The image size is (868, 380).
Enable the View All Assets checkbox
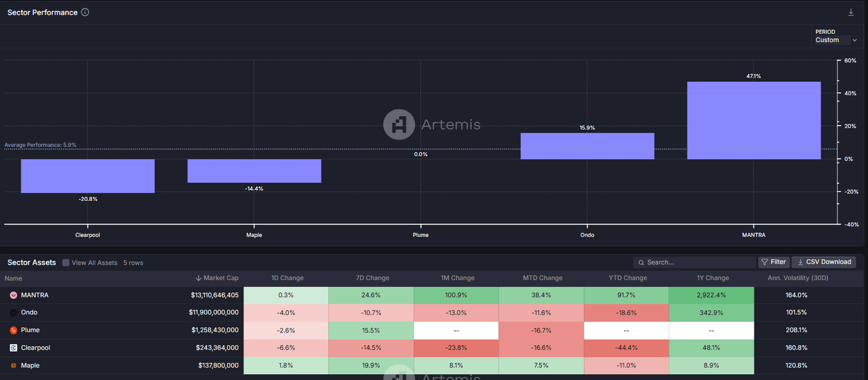click(66, 262)
